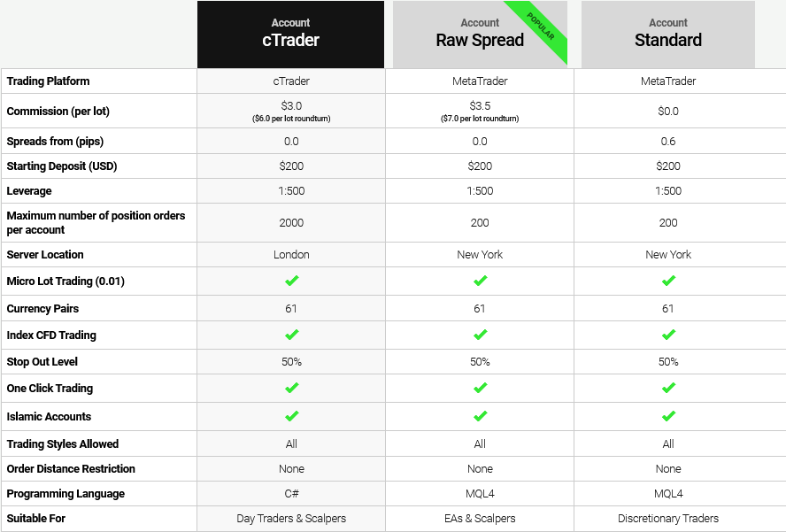The height and width of the screenshot is (532, 786).
Task: Select the Standard account header
Action: tap(668, 35)
